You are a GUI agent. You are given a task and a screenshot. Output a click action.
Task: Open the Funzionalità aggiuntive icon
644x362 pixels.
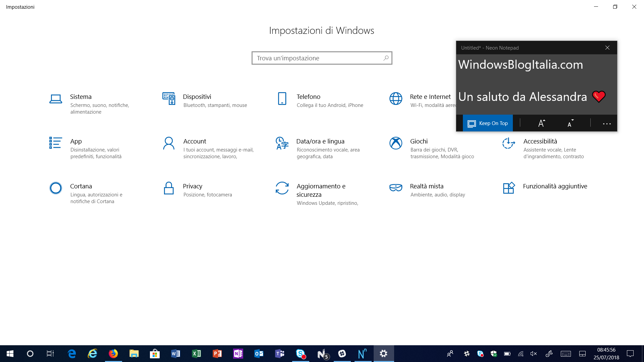click(509, 188)
